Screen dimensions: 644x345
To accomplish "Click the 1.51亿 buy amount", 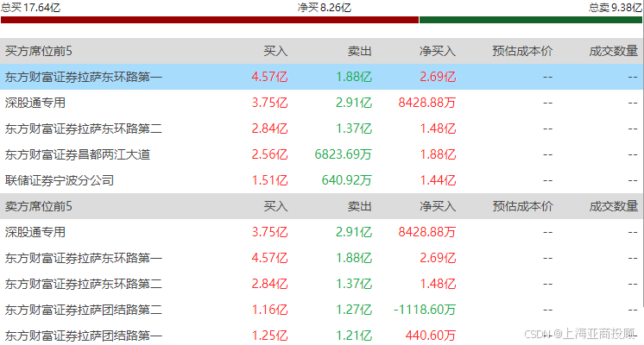I will tap(269, 180).
